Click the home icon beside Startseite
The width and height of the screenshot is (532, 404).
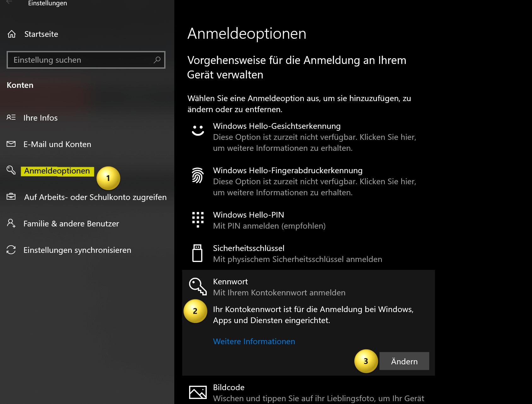pos(12,34)
